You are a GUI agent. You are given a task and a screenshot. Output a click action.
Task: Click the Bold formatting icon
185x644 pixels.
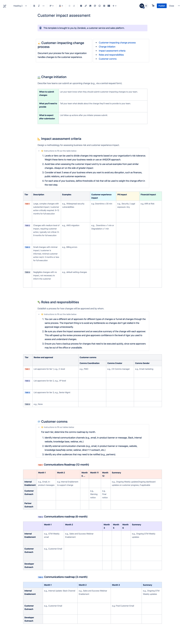tap(33, 4)
